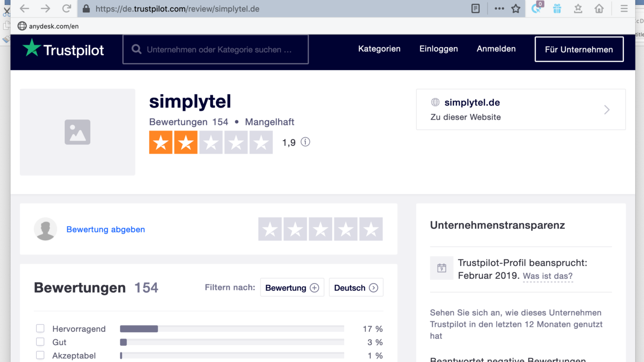Viewport: 644px width, 362px height.
Task: Open the Kategorien menu
Action: pos(379,49)
